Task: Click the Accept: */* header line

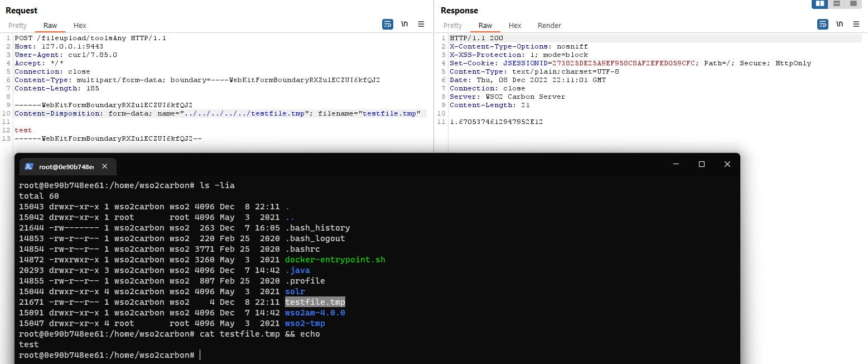Action: pyautogui.click(x=39, y=63)
